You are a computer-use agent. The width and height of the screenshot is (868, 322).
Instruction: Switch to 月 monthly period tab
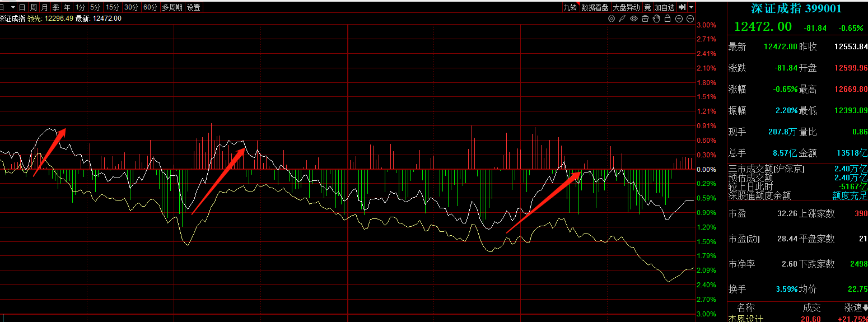point(45,7)
